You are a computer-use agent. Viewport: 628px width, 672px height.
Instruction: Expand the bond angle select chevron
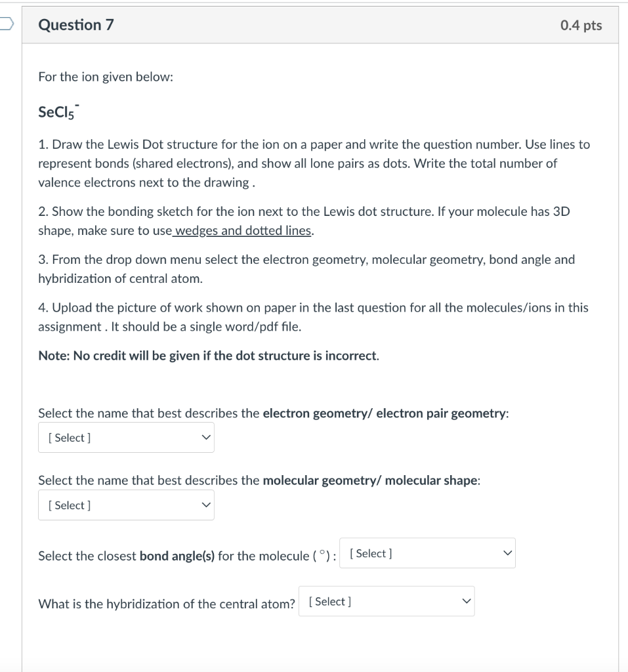tap(506, 553)
